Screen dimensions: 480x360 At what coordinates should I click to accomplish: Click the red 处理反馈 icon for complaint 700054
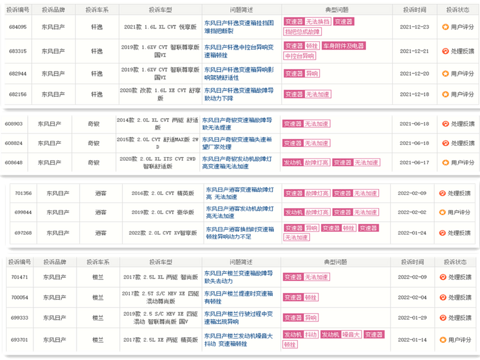click(443, 297)
